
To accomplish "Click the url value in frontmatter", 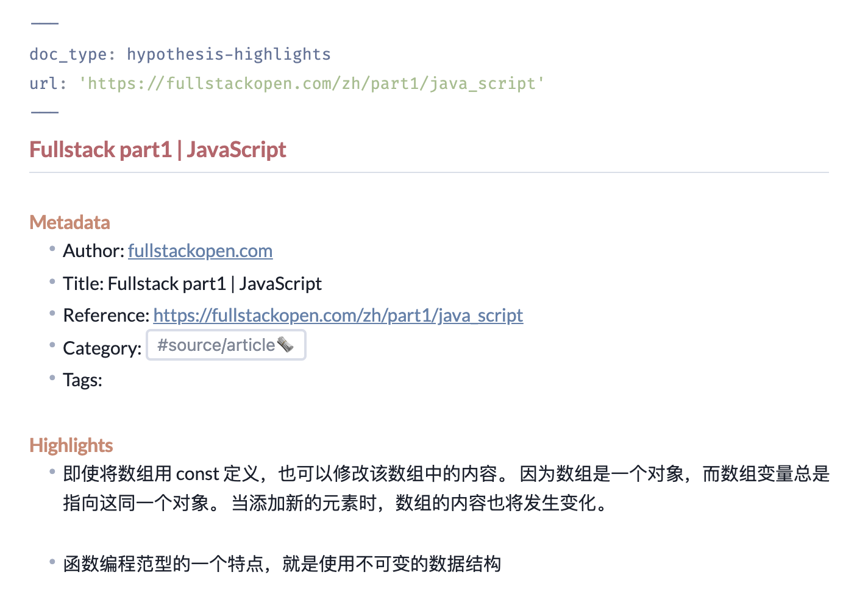I will click(311, 83).
